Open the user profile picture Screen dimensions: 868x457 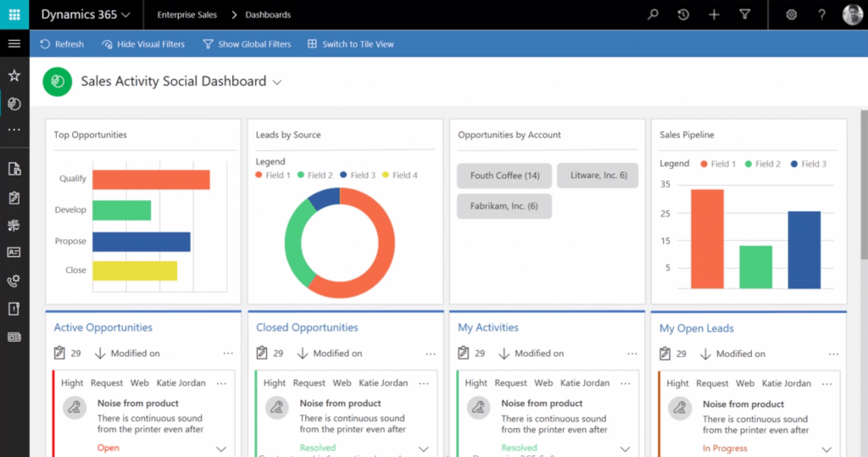click(853, 14)
